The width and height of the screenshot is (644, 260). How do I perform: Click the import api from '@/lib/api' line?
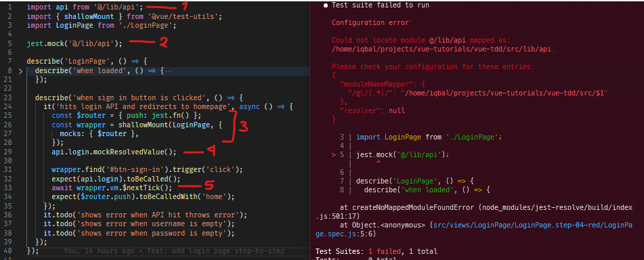pos(85,7)
